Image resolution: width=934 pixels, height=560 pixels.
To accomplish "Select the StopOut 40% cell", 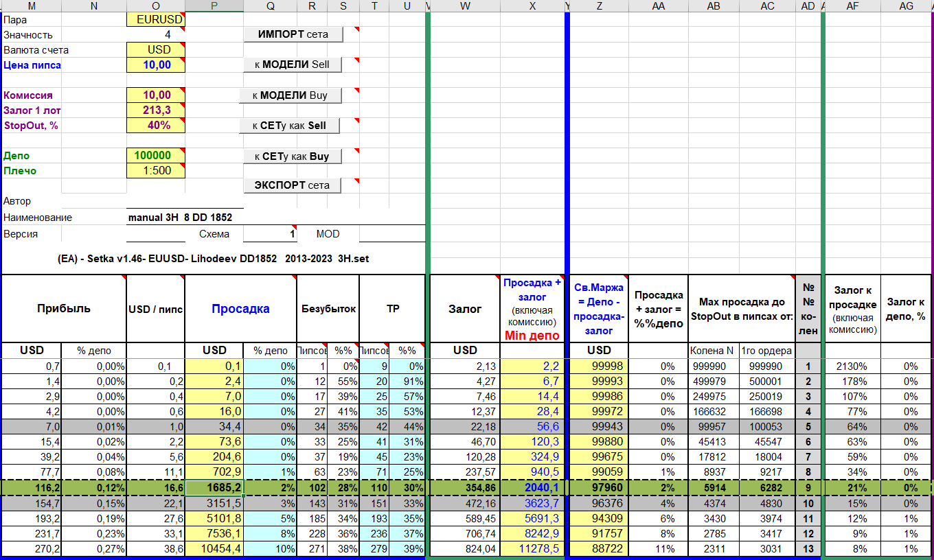I will (156, 126).
